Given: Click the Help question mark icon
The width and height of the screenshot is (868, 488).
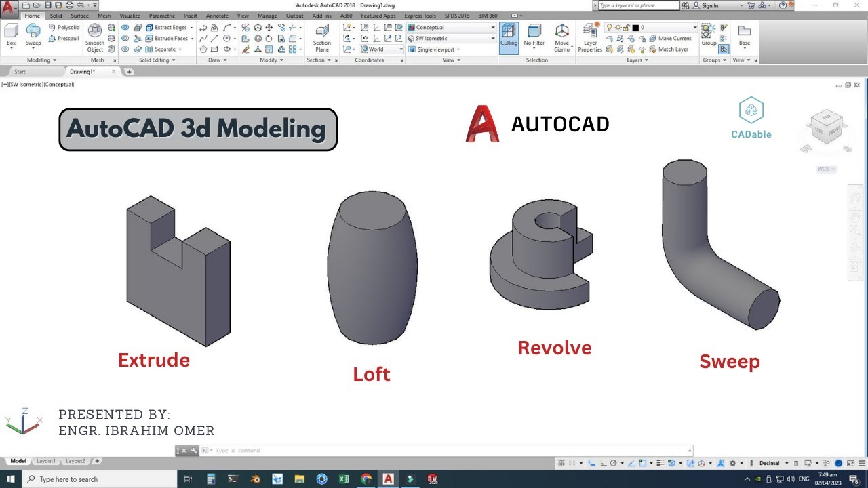Looking at the screenshot, I should pos(783,5).
